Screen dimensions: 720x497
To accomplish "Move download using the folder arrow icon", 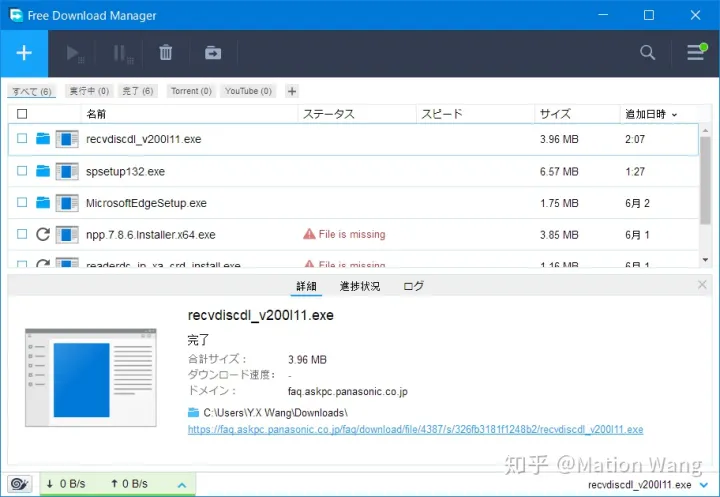I will click(213, 53).
